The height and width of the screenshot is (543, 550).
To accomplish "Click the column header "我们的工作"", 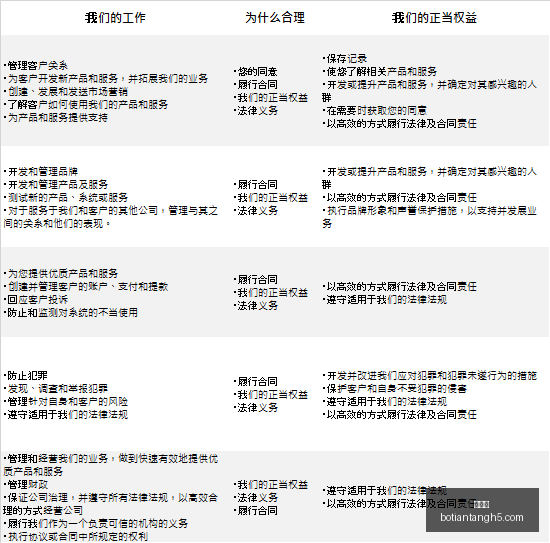I will 115,18.
